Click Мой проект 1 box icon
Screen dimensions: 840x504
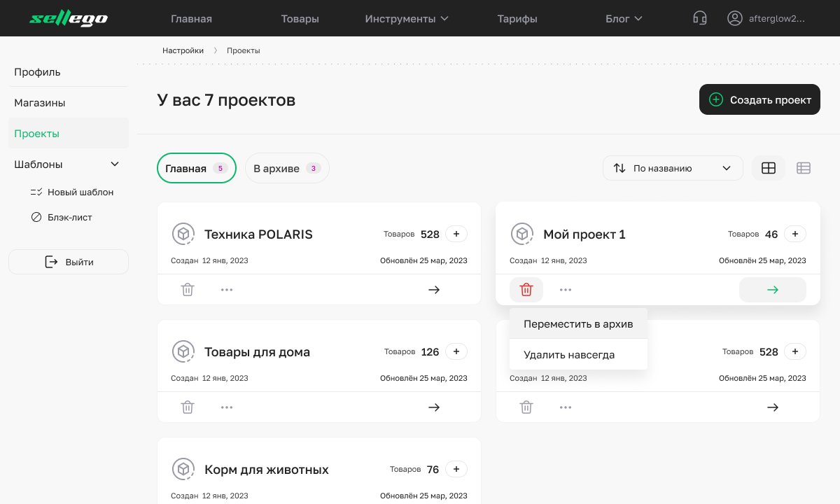tap(521, 234)
